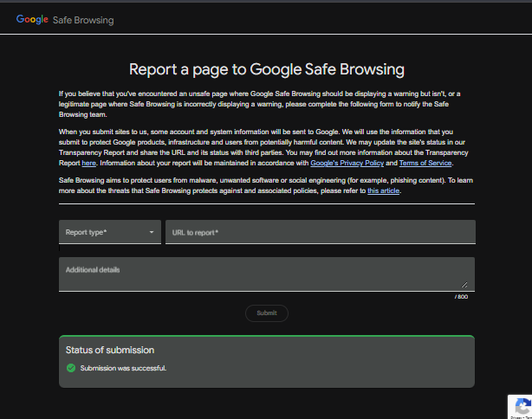
Task: Open the Terms of Service link
Action: click(x=425, y=163)
